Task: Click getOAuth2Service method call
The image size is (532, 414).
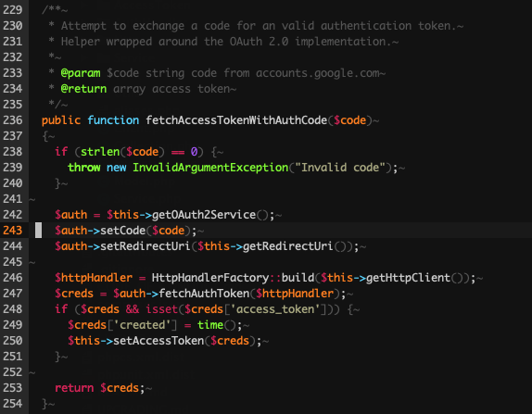Action: 204,215
